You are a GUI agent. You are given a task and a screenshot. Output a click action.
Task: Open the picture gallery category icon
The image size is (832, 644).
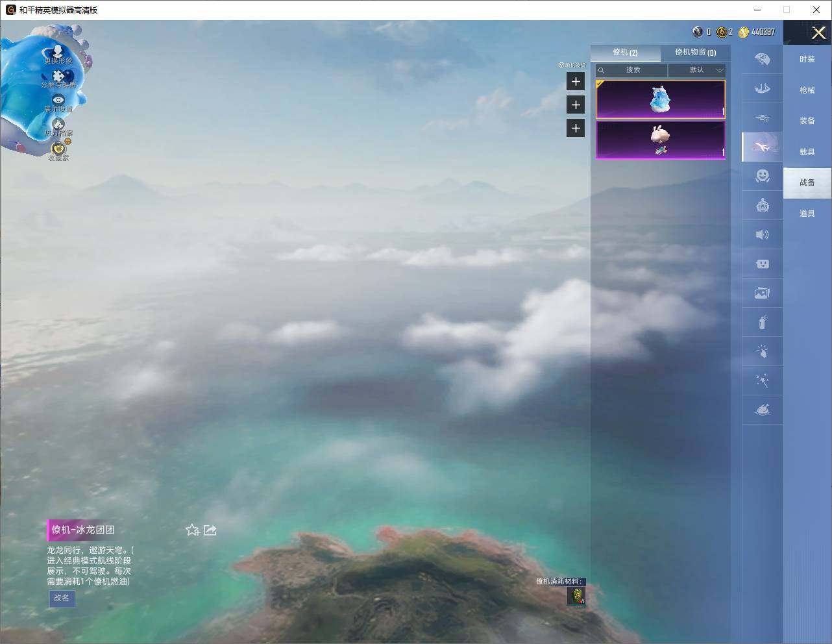[x=763, y=293]
